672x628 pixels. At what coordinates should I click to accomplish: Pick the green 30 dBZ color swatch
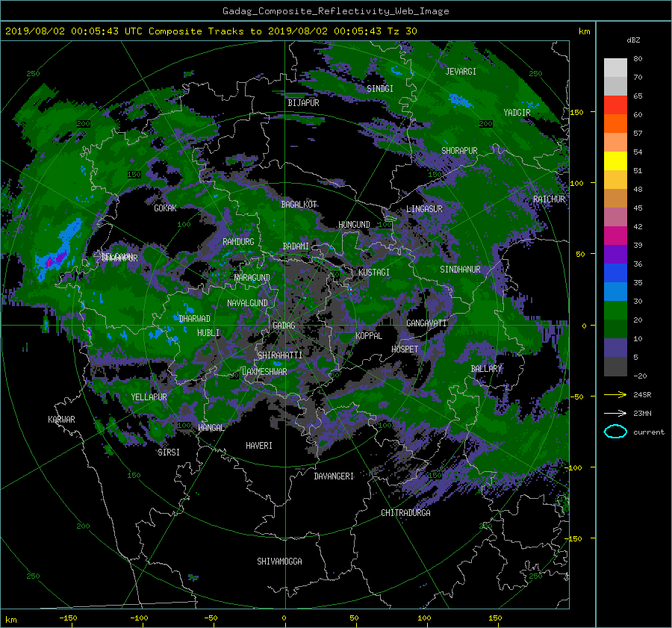pos(615,310)
